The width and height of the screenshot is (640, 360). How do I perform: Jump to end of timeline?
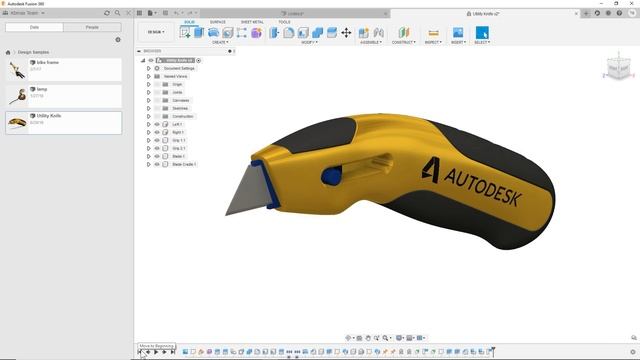point(173,352)
